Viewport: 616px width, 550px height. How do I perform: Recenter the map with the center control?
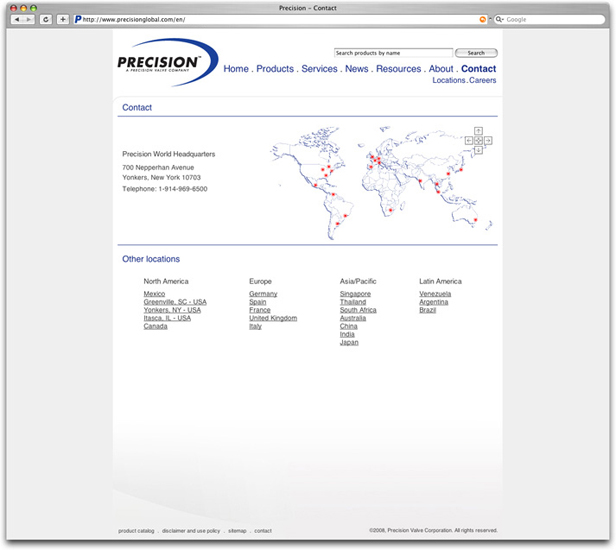(x=478, y=140)
